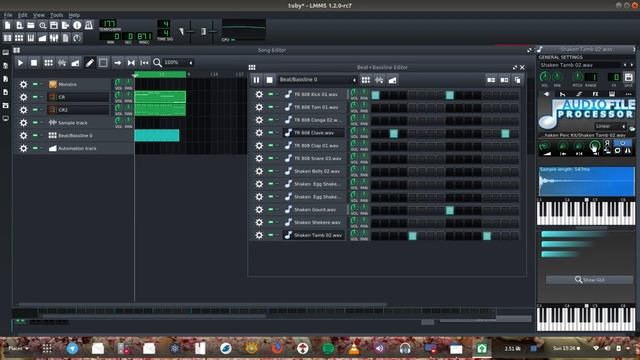This screenshot has height=360, width=640.
Task: Open Project Notes window icon
Action: (x=65, y=38)
